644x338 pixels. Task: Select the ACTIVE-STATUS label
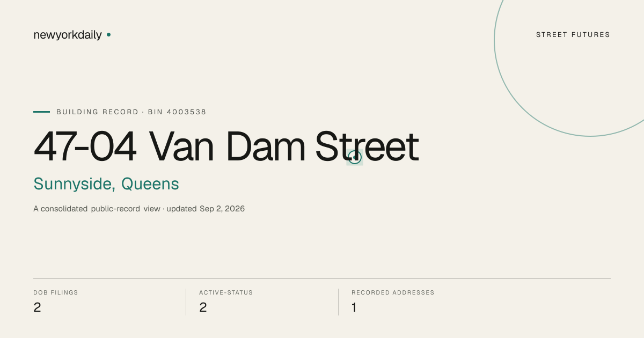click(226, 293)
